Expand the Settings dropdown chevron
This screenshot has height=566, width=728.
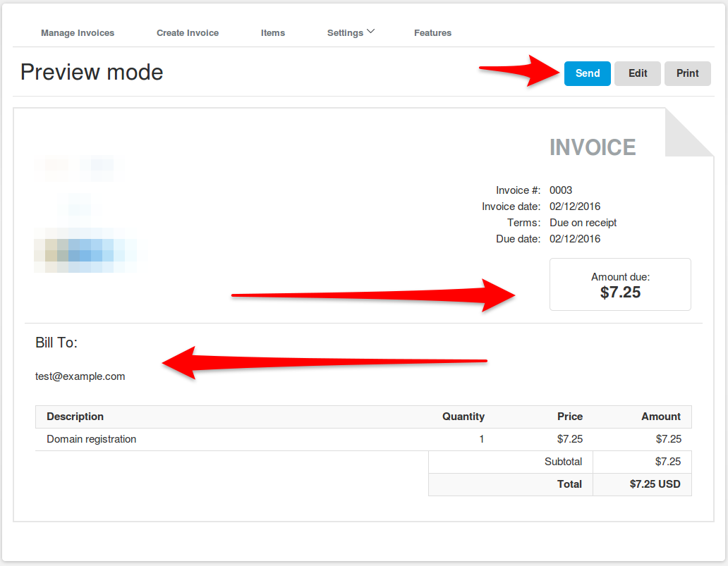370,31
